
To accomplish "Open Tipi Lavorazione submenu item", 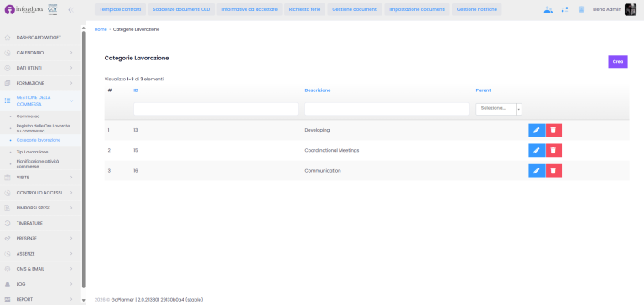I will click(32, 152).
